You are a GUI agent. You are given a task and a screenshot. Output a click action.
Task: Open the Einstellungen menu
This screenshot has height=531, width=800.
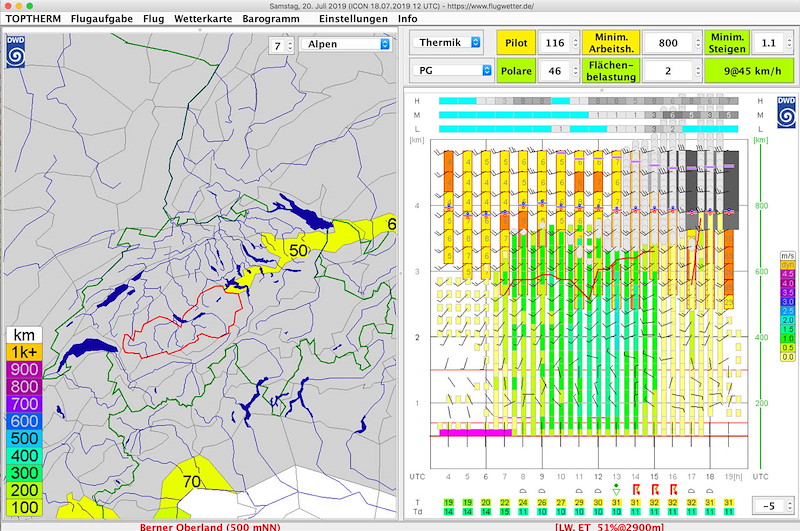(x=352, y=18)
